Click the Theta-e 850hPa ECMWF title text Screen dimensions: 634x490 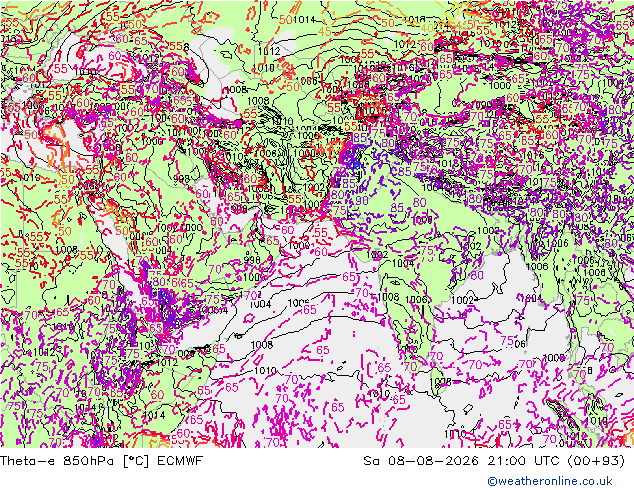point(101,460)
